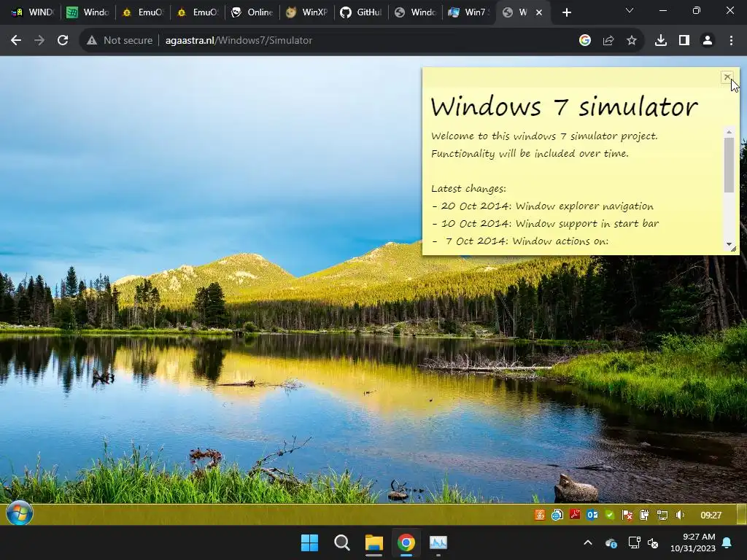Click the Google icon in address bar
The width and height of the screenshot is (747, 560).
[585, 41]
